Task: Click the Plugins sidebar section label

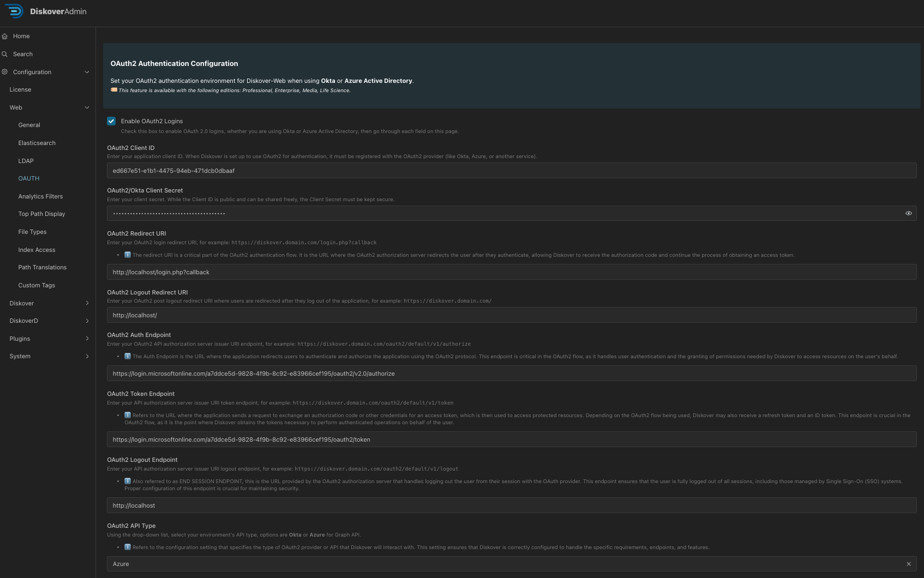Action: (20, 339)
